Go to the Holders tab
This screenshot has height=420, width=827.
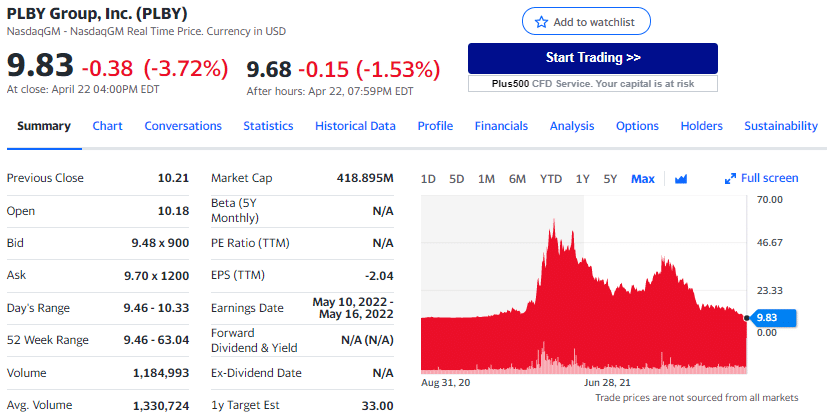click(701, 126)
